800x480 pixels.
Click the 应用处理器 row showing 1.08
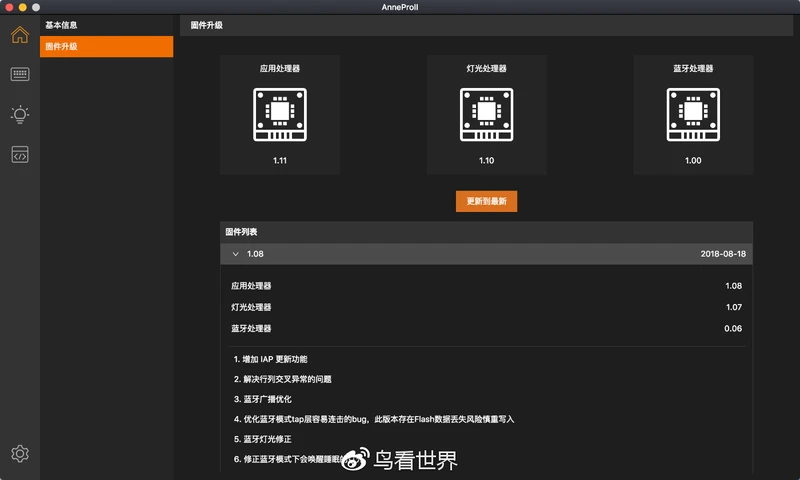(486, 286)
